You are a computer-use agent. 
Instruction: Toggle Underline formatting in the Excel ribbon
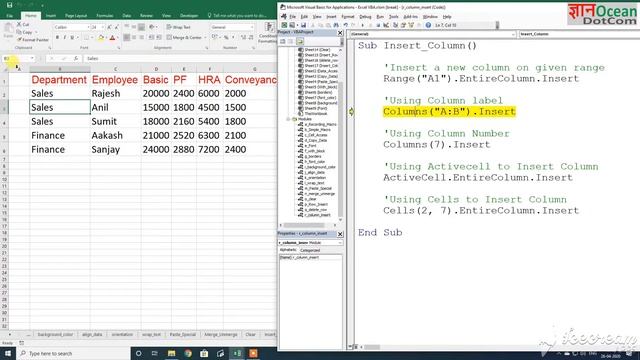click(72, 38)
